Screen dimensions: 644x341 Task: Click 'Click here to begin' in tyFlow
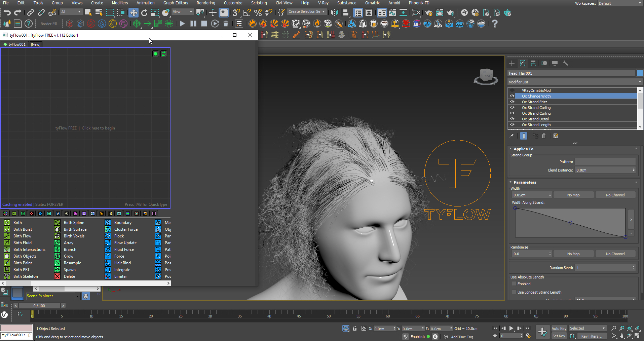(x=98, y=128)
